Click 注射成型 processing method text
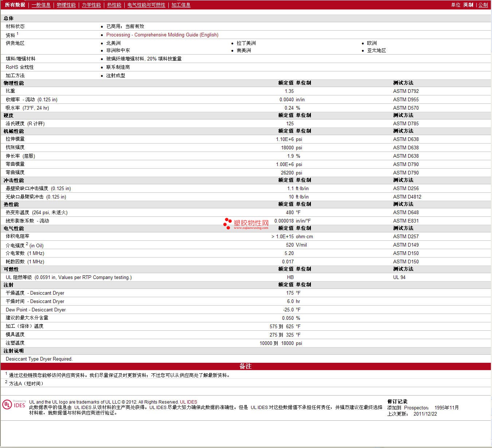This screenshot has width=492, height=448. click(116, 75)
